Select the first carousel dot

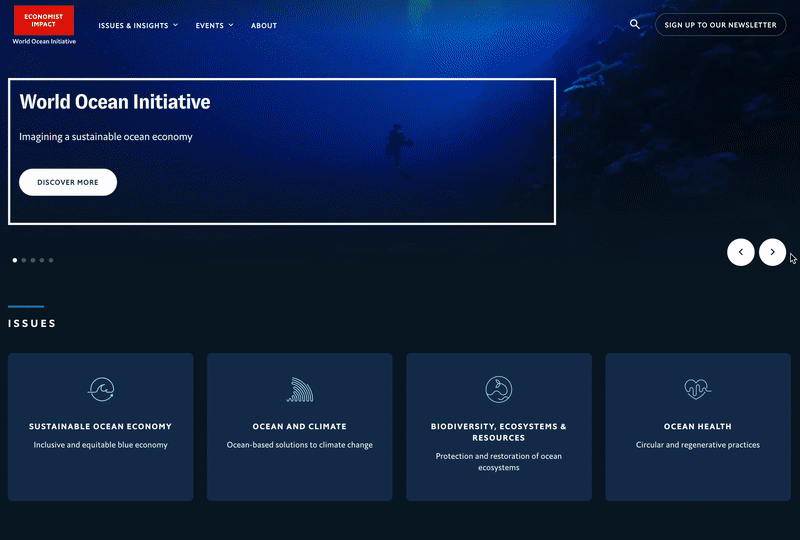(15, 260)
